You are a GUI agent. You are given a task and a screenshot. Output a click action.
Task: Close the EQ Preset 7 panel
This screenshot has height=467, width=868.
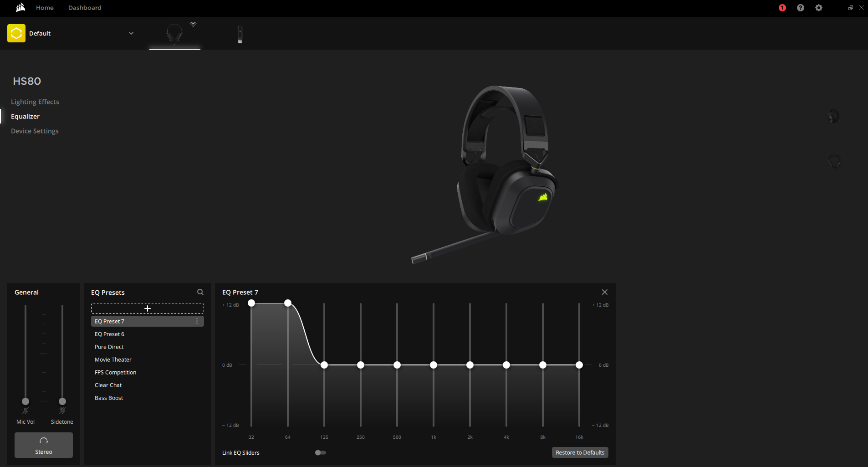click(604, 292)
